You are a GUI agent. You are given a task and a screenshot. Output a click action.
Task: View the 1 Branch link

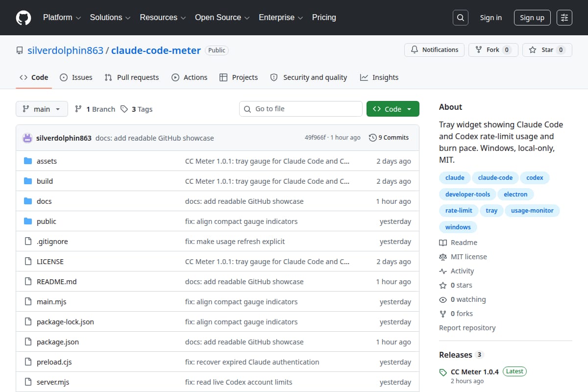pyautogui.click(x=95, y=109)
